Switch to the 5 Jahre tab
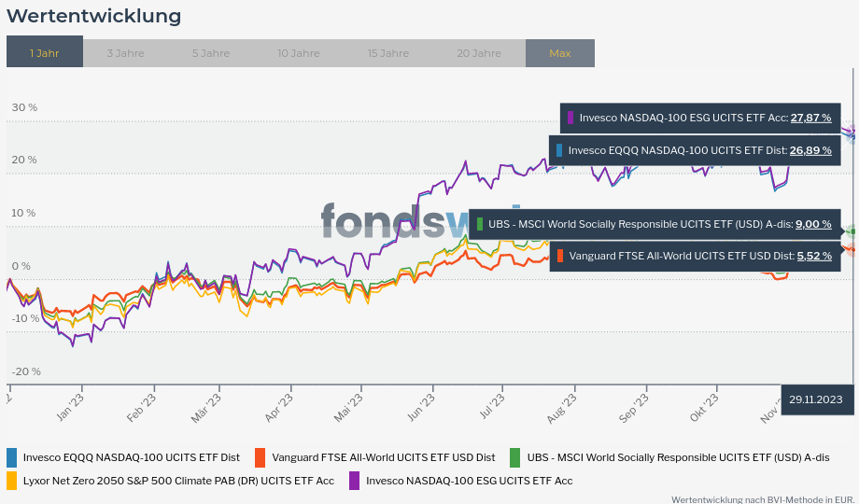The height and width of the screenshot is (504, 859). [211, 53]
